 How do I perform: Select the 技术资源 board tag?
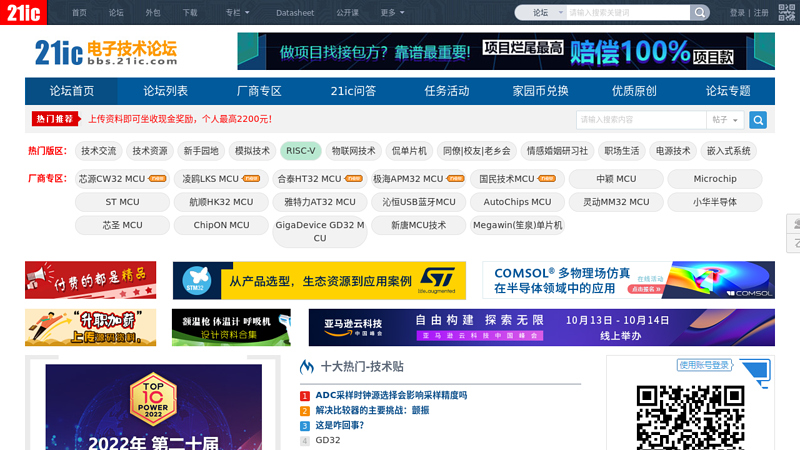pos(150,151)
